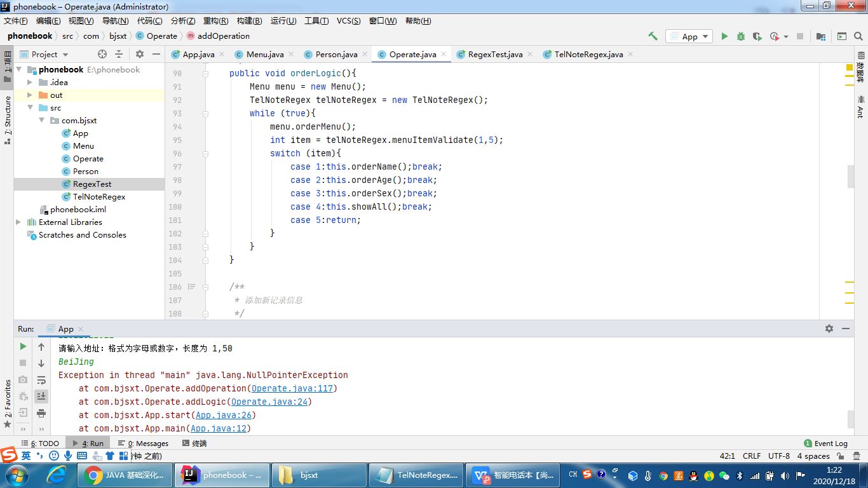868x488 pixels.
Task: Open the TODO tool window tab
Action: click(39, 444)
